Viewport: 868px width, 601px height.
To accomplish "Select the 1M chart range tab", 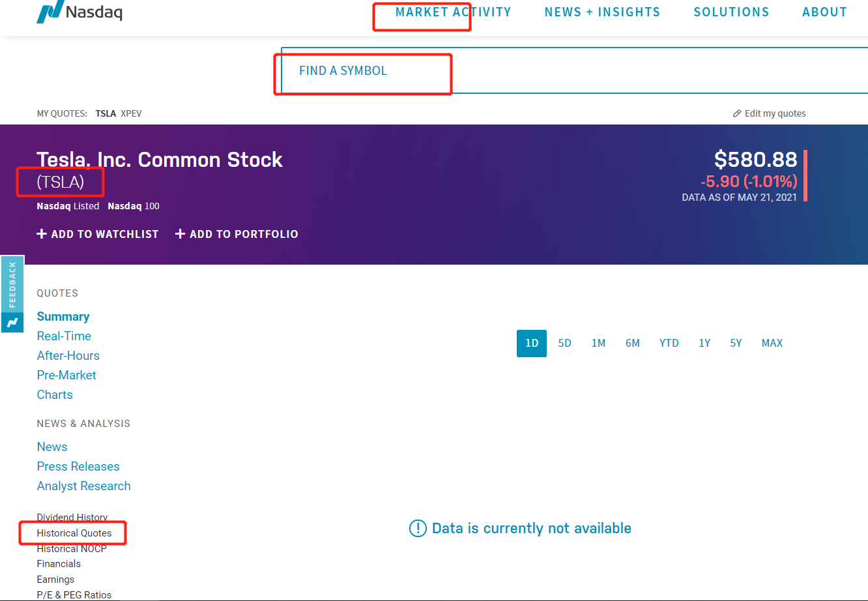I will point(598,344).
